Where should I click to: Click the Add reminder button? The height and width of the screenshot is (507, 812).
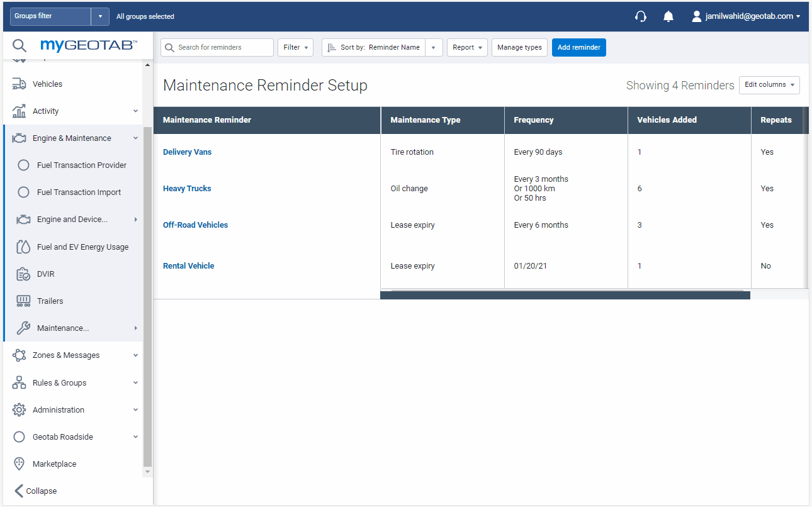point(578,47)
